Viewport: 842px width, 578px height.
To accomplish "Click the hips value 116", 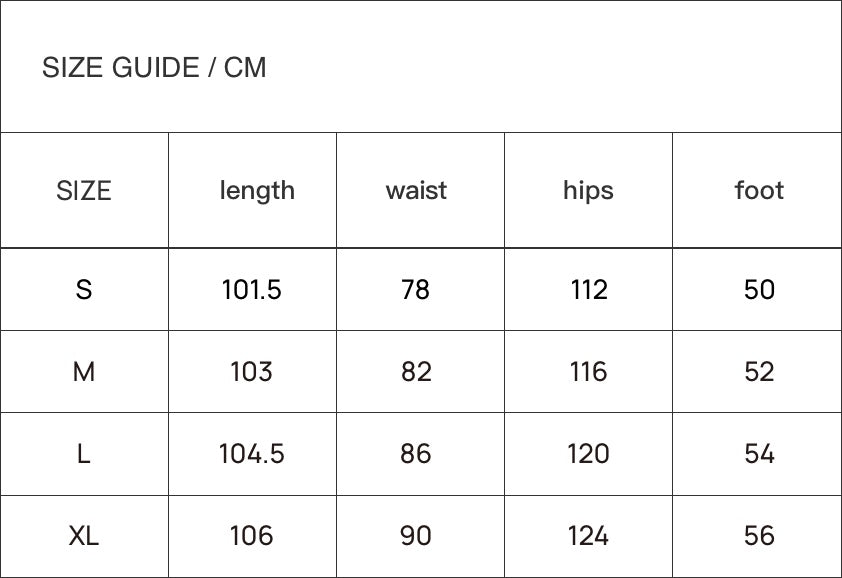I will pyautogui.click(x=588, y=372).
